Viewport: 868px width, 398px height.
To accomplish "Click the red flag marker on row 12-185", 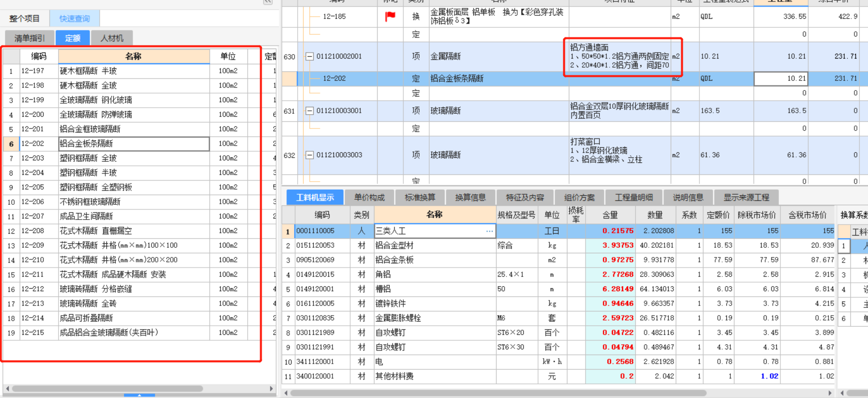I will pyautogui.click(x=390, y=16).
